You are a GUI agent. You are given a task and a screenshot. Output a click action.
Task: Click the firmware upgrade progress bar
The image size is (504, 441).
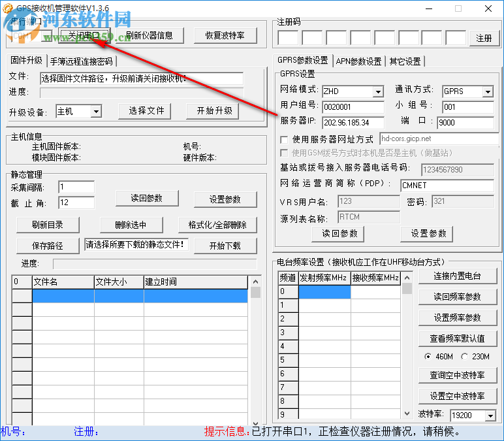142,93
